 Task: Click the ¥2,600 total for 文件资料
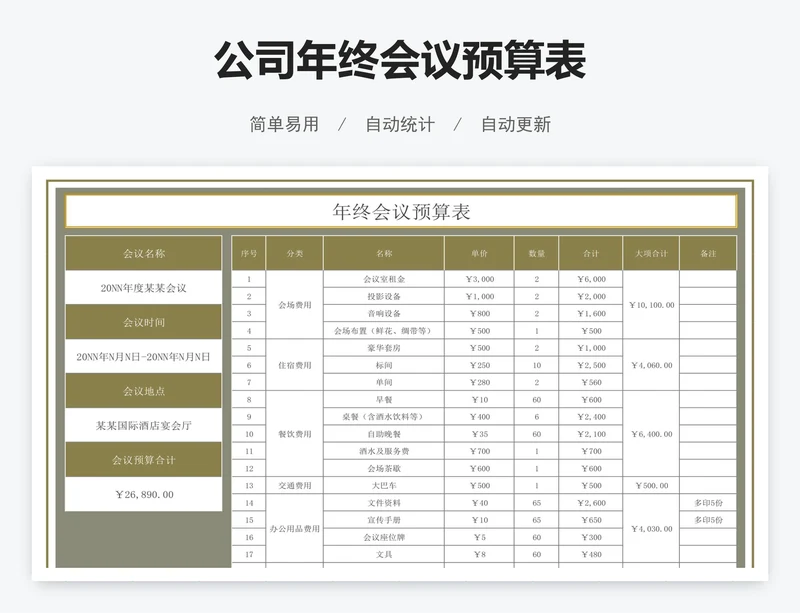(591, 503)
